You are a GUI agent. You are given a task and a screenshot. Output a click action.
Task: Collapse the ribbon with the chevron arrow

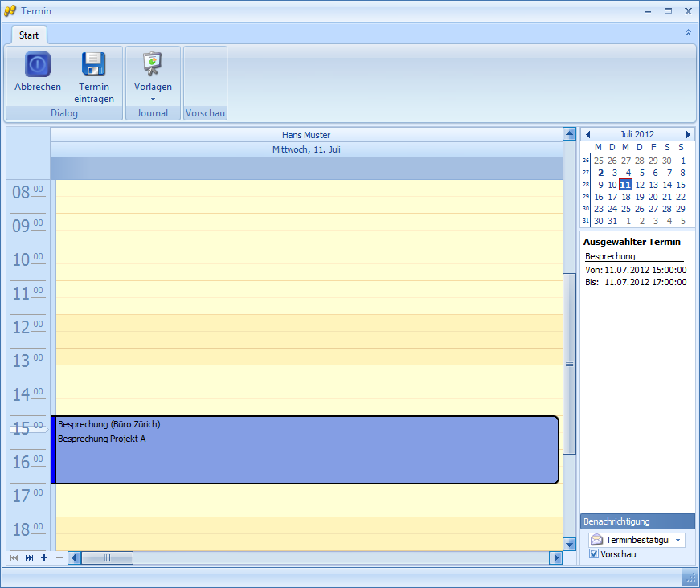coord(687,32)
